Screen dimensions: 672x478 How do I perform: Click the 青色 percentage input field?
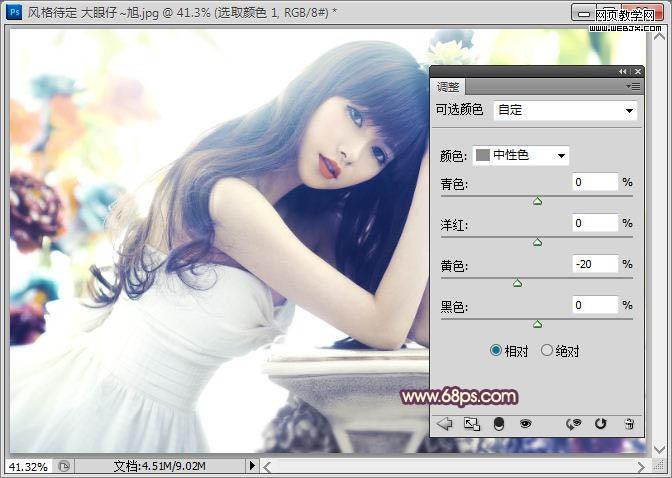point(595,182)
